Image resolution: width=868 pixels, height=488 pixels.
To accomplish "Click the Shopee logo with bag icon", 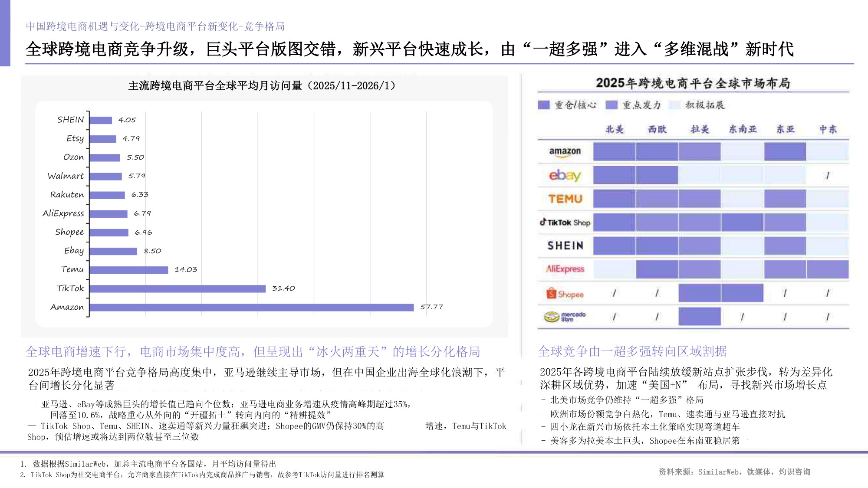I will 565,294.
